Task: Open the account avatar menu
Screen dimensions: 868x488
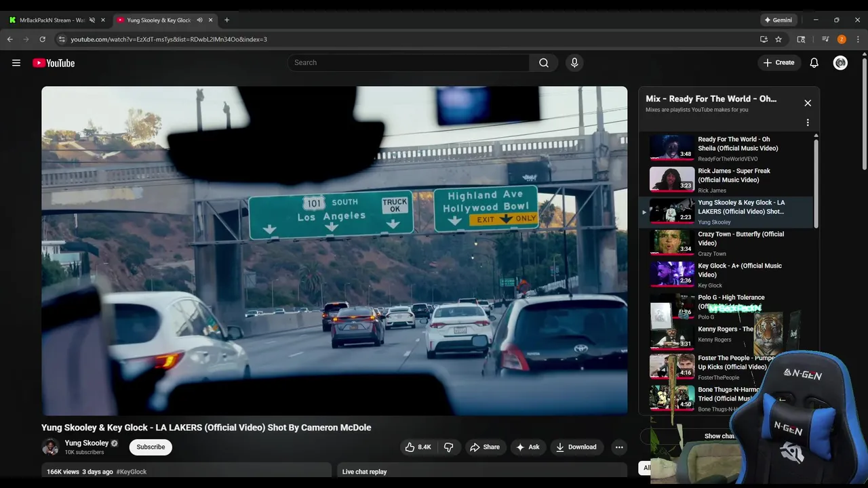Action: [x=840, y=63]
